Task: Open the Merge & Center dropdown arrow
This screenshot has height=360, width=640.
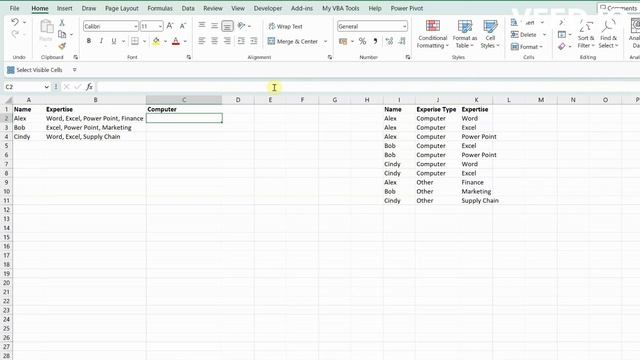Action: [x=325, y=41]
